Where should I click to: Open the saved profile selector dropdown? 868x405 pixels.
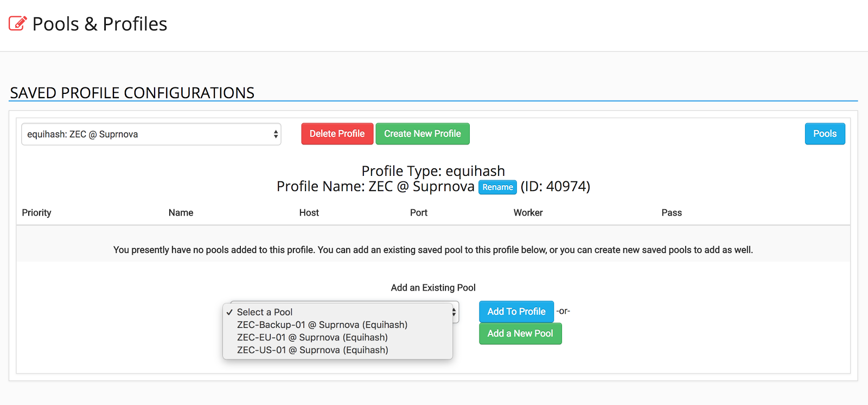[151, 134]
